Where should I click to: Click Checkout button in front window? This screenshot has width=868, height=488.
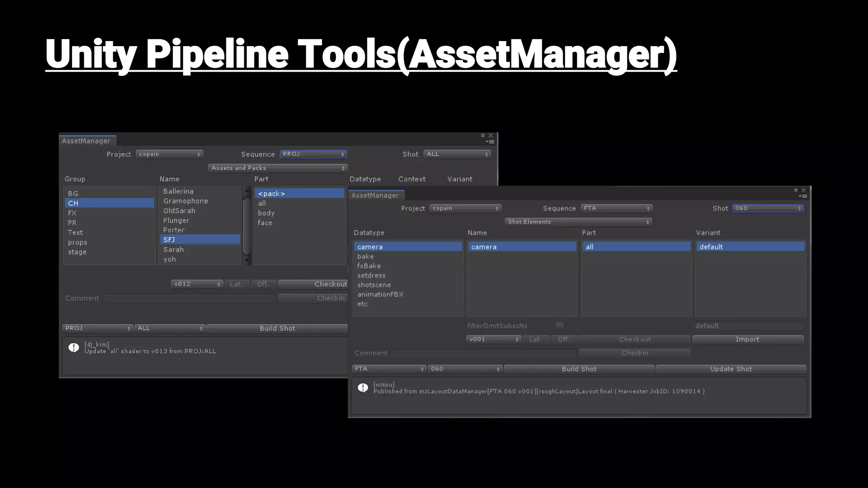pyautogui.click(x=634, y=339)
